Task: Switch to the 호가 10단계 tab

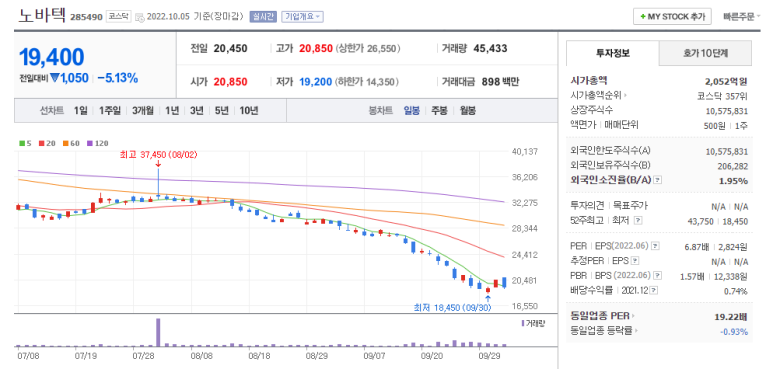Action: pyautogui.click(x=705, y=53)
